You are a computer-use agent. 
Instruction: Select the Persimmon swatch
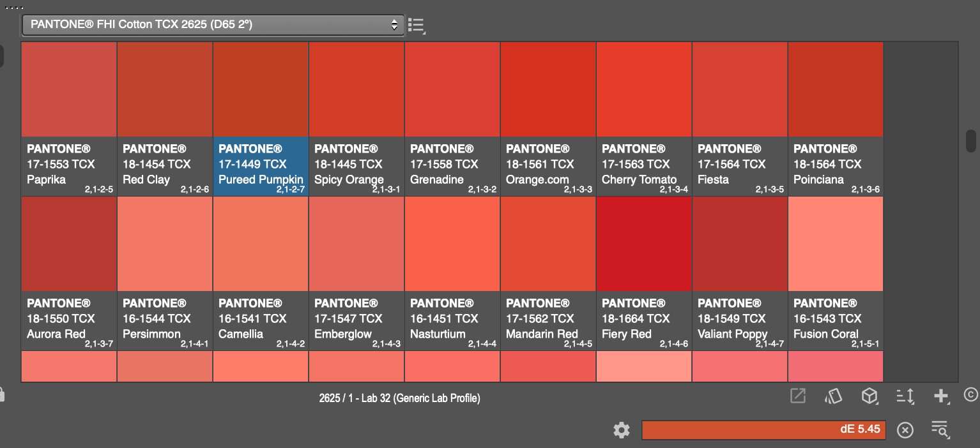coord(165,244)
